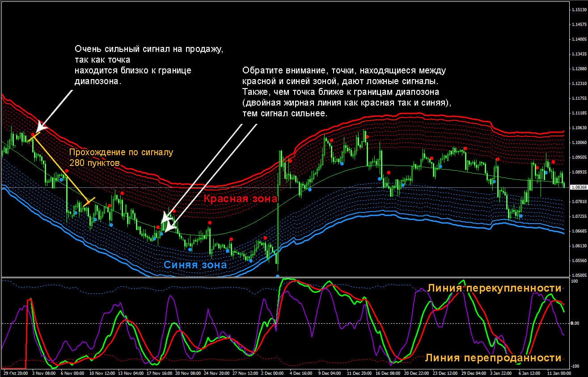Select the 1.14005 price level label
The image size is (588, 377).
click(579, 39)
